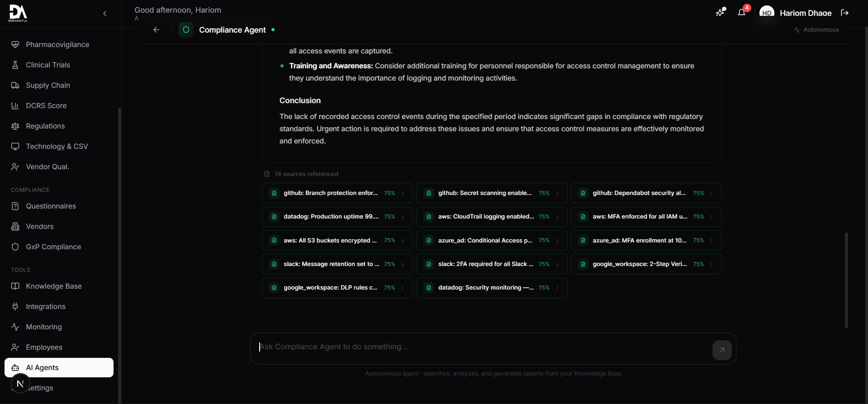Expand the aws CloudTrail logging source chevron
Screen dimensions: 868x404
(557, 217)
